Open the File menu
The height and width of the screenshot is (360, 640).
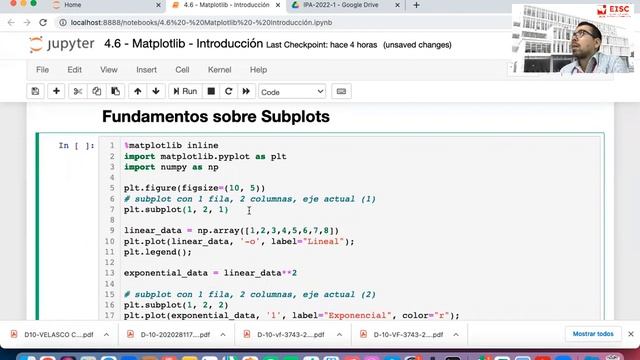click(42, 70)
